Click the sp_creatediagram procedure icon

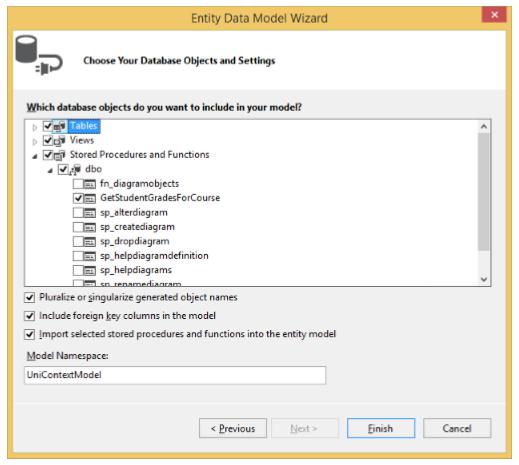pyautogui.click(x=89, y=227)
